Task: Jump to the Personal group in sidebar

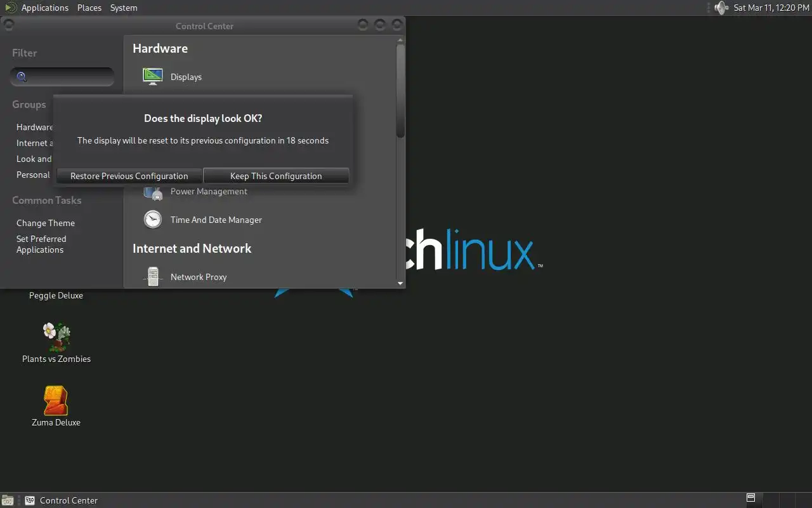Action: point(33,175)
